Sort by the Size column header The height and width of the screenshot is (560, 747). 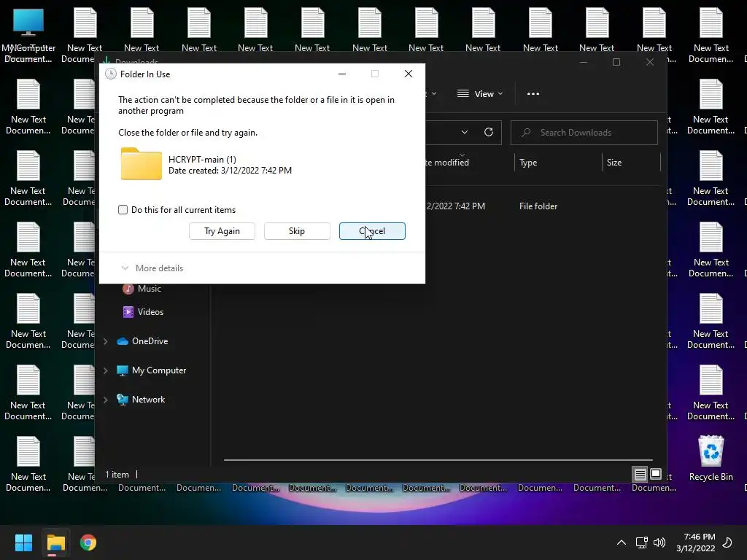pos(614,163)
